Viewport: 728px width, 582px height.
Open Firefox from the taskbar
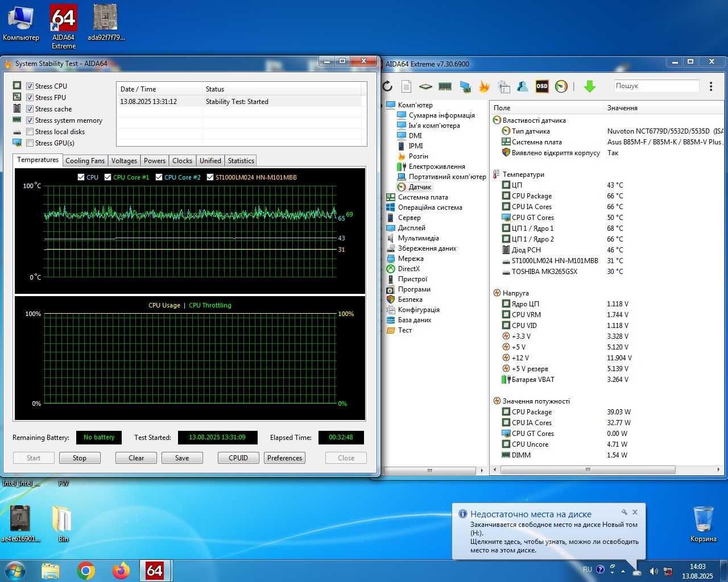click(x=121, y=571)
